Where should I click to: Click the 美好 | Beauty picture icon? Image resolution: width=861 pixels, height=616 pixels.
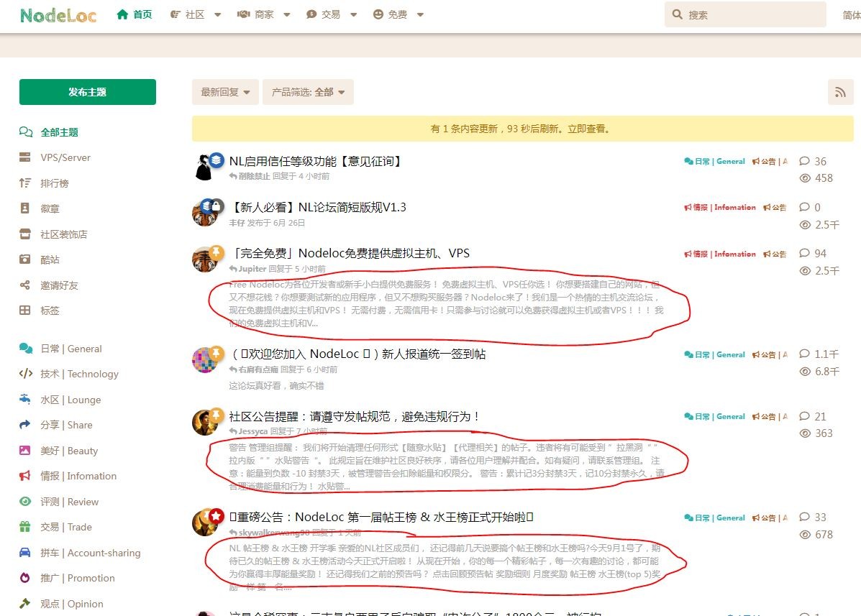(24, 451)
